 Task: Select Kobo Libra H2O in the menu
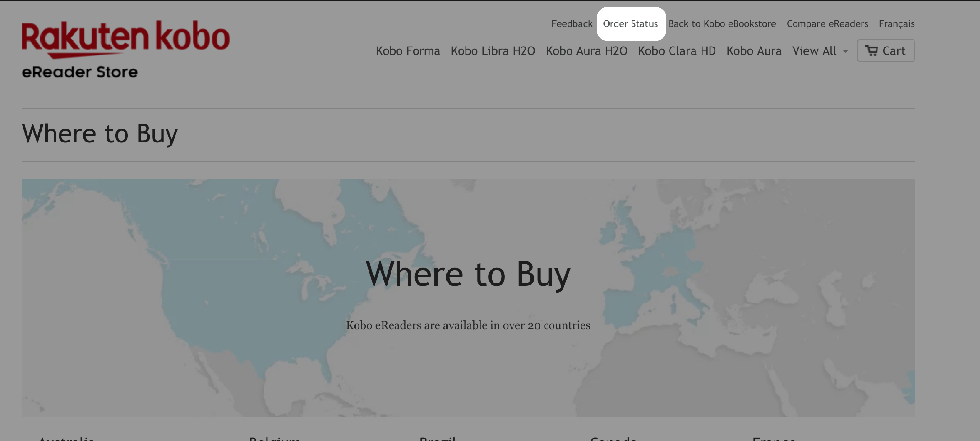click(x=493, y=51)
